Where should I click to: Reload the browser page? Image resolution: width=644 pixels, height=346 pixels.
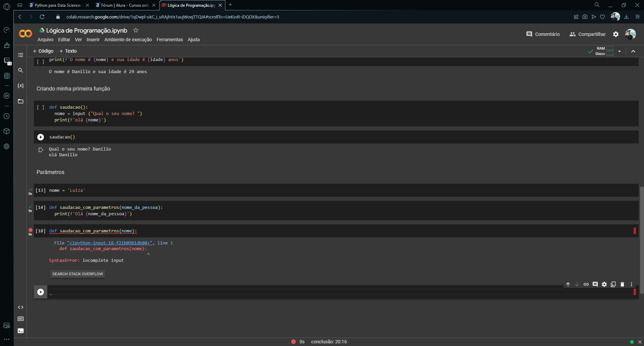point(42,17)
